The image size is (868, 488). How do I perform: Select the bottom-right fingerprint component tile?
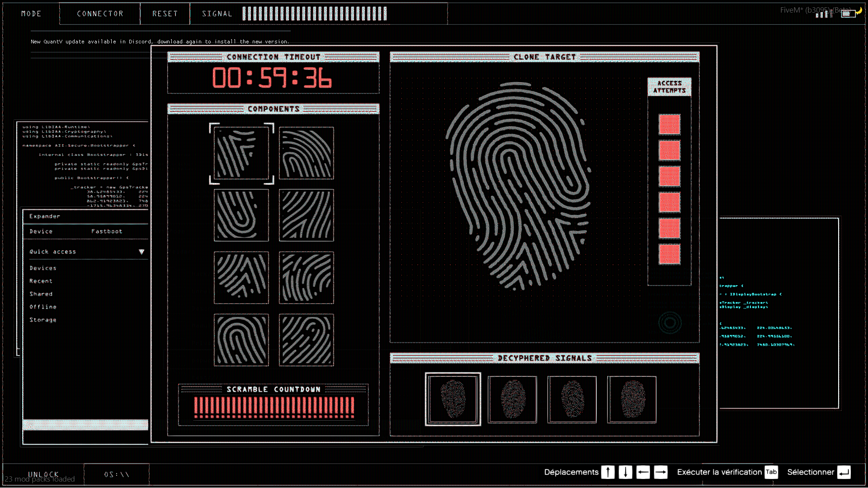(306, 340)
